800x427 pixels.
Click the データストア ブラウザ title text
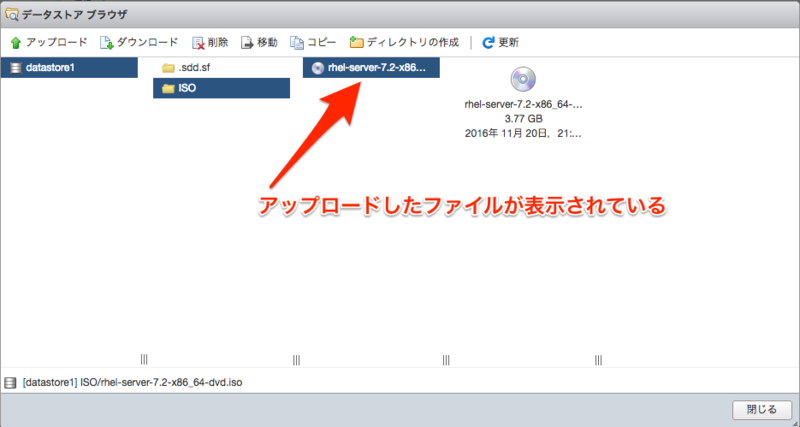(74, 15)
